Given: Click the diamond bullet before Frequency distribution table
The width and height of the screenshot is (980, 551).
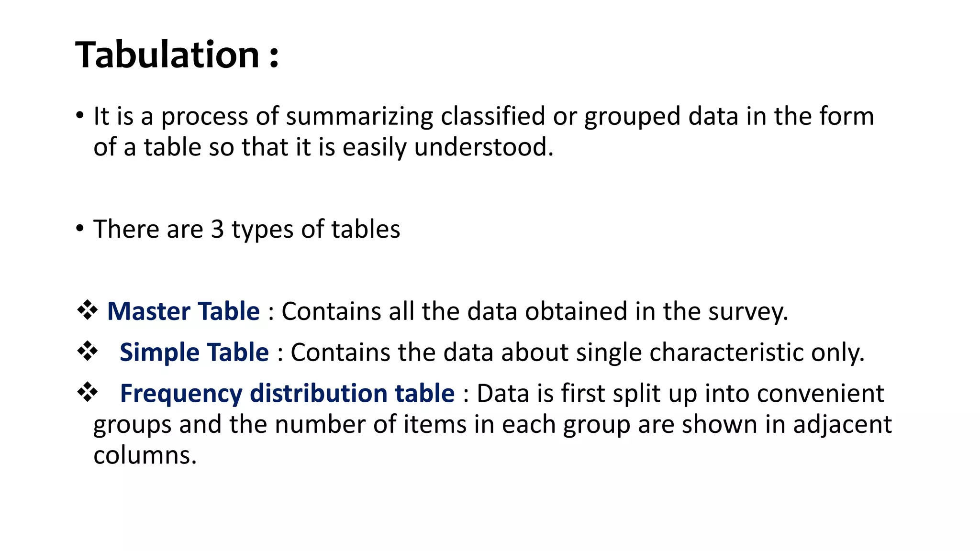Looking at the screenshot, I should [88, 393].
